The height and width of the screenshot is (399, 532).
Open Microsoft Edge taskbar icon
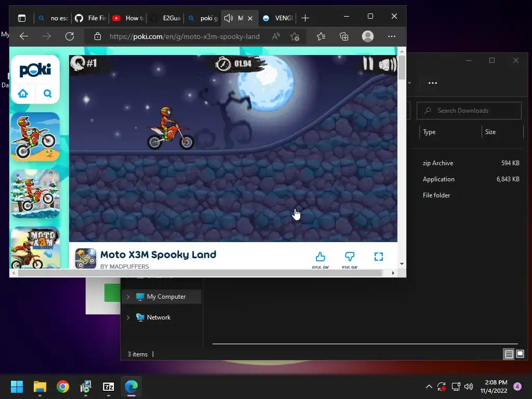tap(131, 387)
